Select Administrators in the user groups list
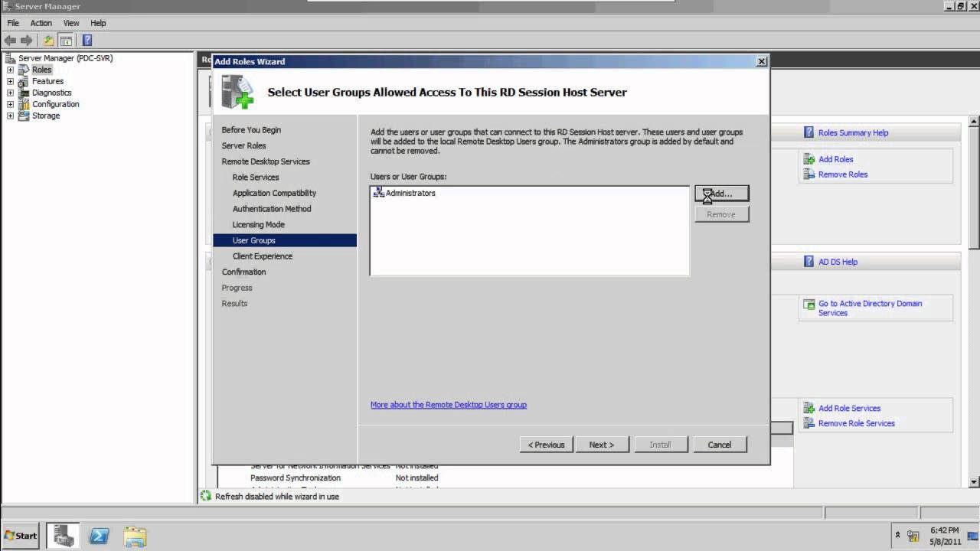Image resolution: width=980 pixels, height=551 pixels. coord(410,193)
